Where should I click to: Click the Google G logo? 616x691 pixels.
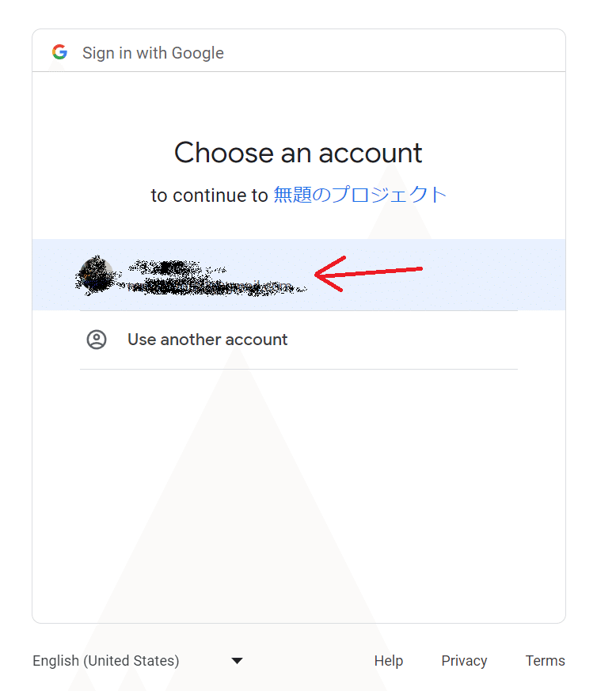click(x=59, y=52)
